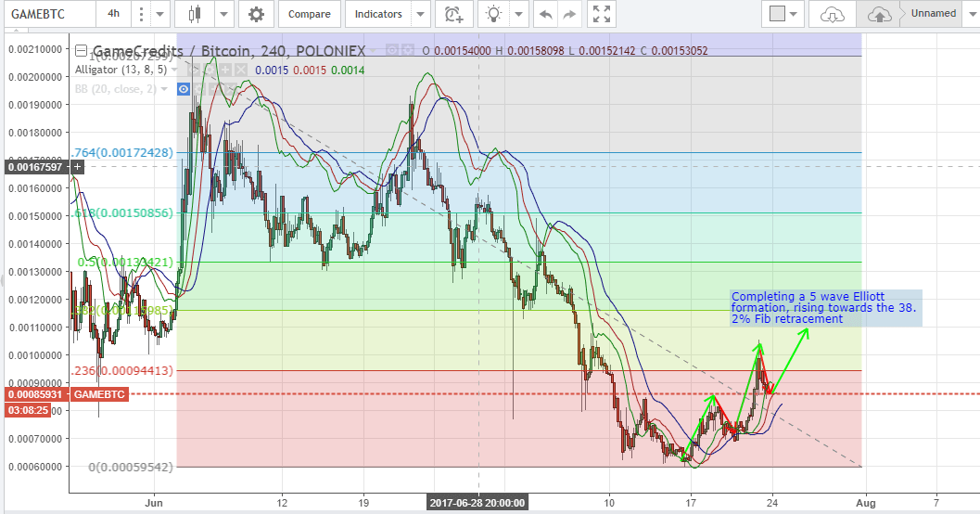Expand the ideas lightbulb dropdown arrow
The width and height of the screenshot is (980, 514).
(x=520, y=14)
